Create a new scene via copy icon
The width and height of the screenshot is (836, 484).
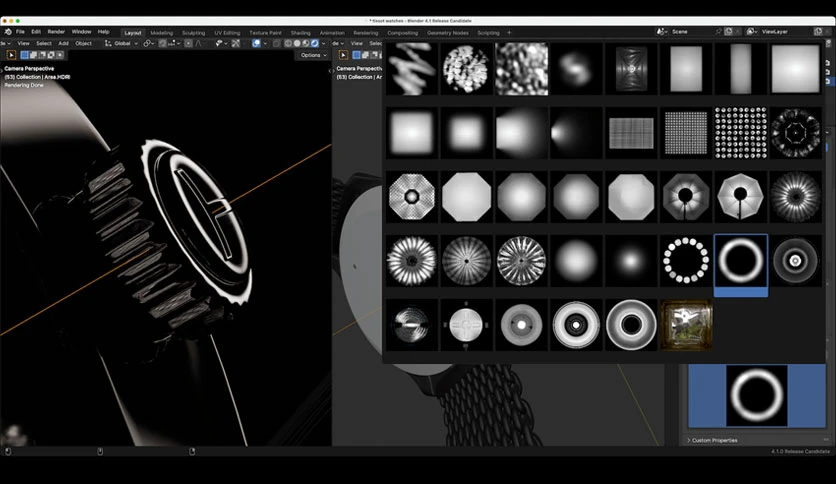pyautogui.click(x=728, y=32)
